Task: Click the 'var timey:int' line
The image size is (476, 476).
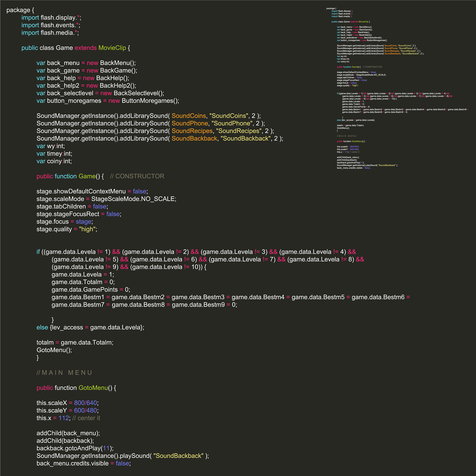Action: 54,154
